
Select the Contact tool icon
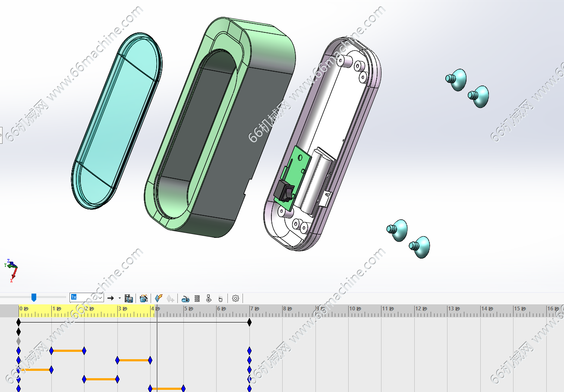[209, 298]
